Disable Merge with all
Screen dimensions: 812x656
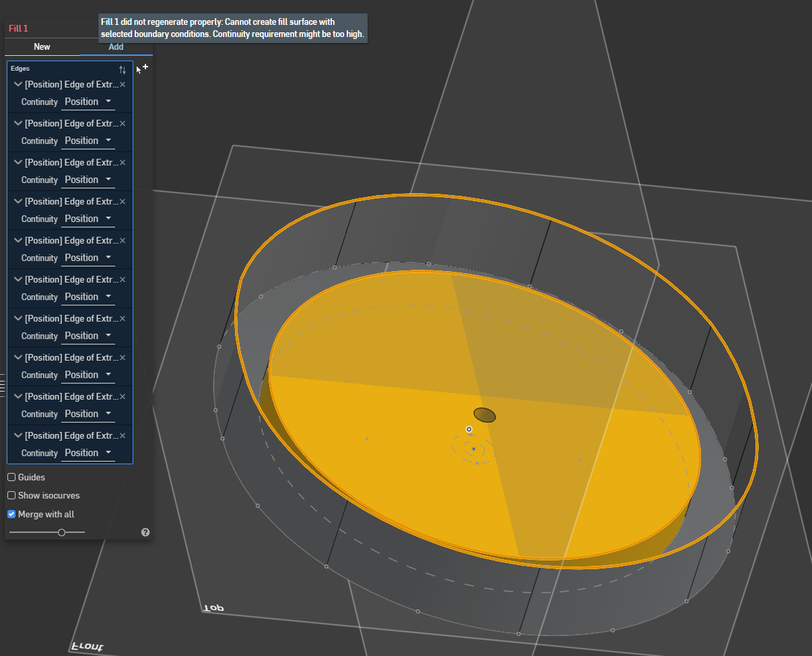click(11, 513)
